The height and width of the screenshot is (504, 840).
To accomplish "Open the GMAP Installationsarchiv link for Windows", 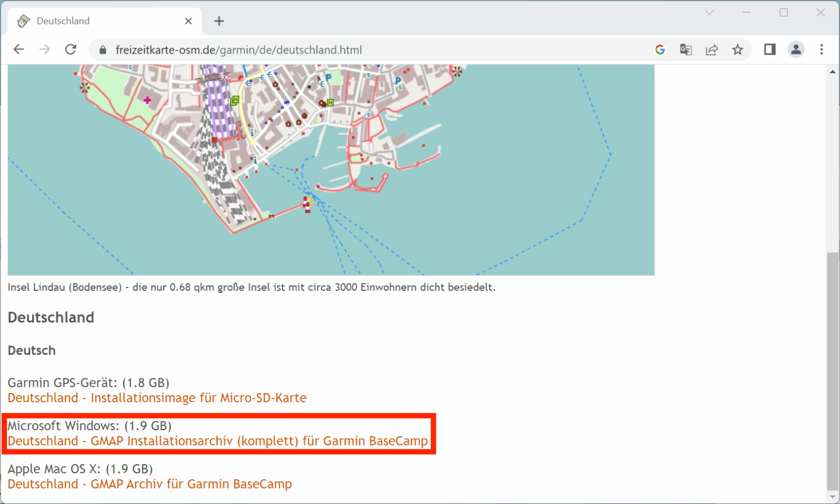I will (218, 441).
